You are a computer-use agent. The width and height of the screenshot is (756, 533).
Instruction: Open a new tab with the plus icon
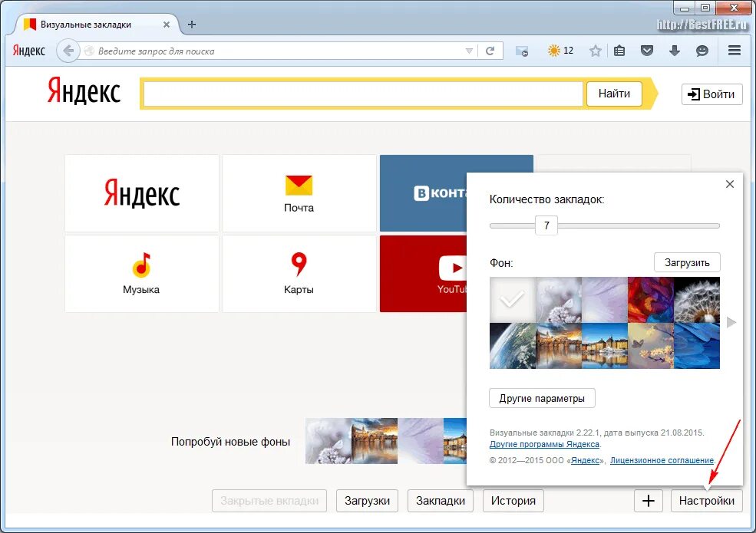[192, 24]
